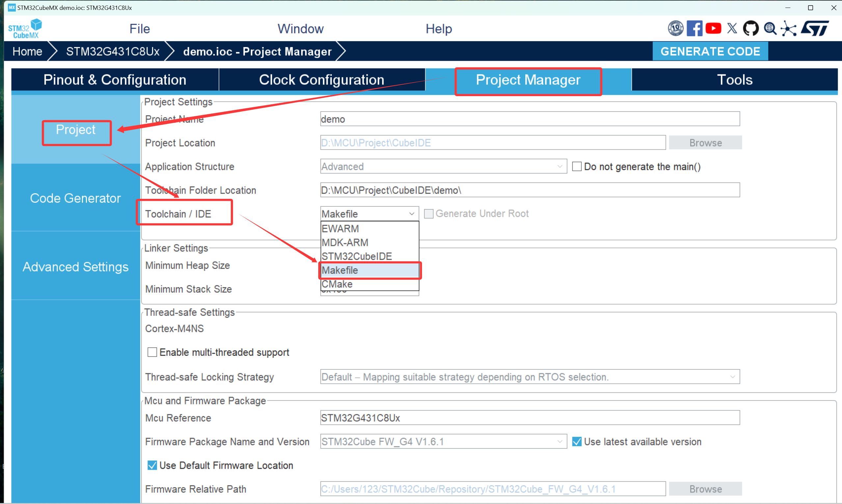842x504 pixels.
Task: Enable multi-threaded support checkbox
Action: click(152, 352)
